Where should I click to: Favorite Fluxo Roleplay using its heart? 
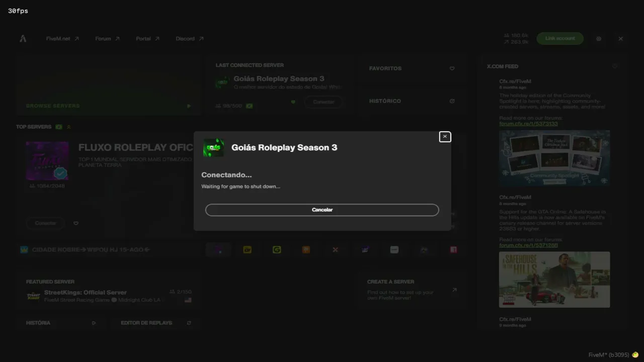76,223
